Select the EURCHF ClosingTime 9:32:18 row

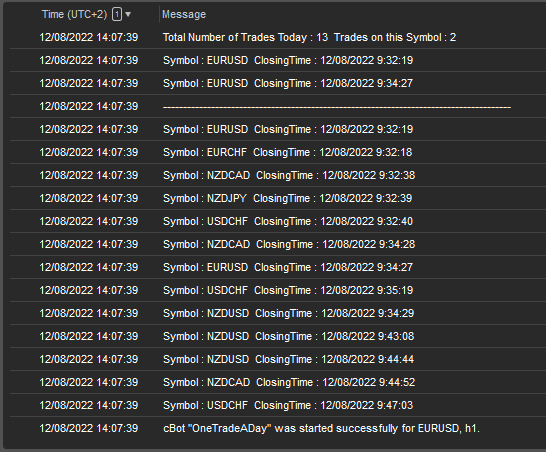pos(278,152)
